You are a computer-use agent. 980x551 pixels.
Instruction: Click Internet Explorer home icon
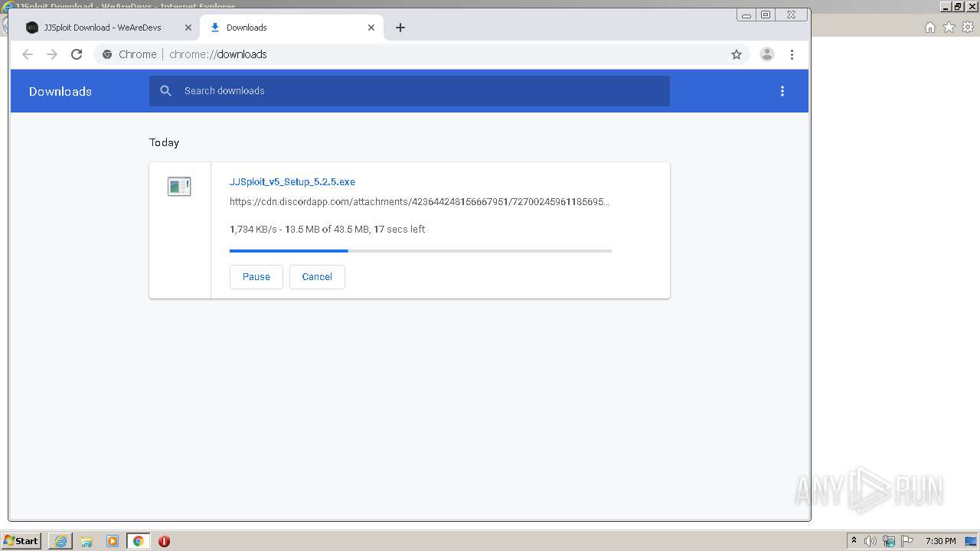(929, 28)
